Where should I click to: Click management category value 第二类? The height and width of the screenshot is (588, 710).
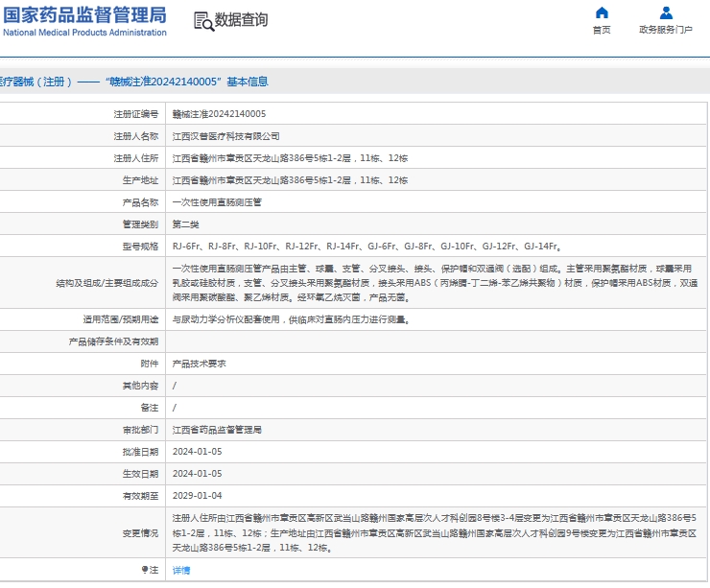[x=185, y=224]
